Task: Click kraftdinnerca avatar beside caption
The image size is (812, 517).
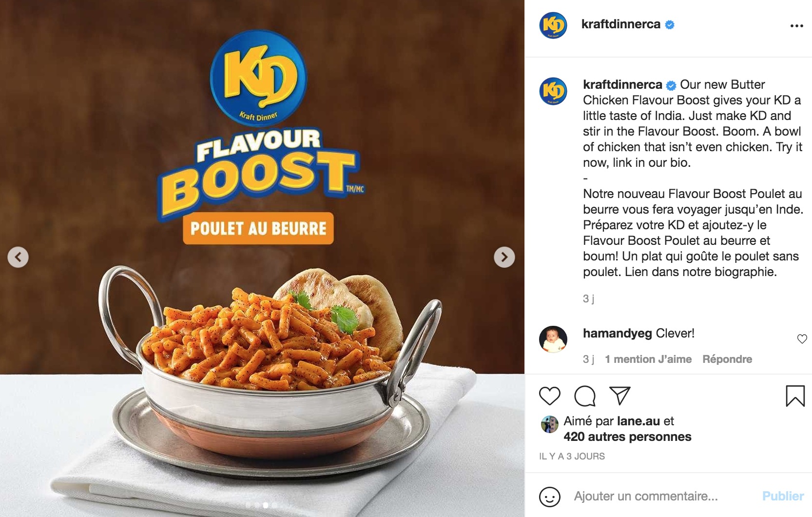Action: (x=553, y=91)
